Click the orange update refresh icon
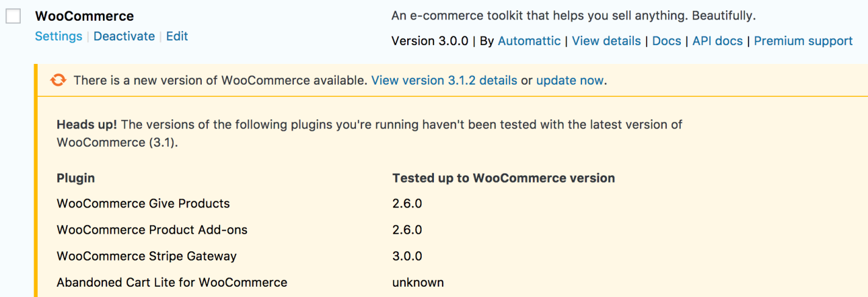Screen dimensions: 868x297 tap(58, 80)
